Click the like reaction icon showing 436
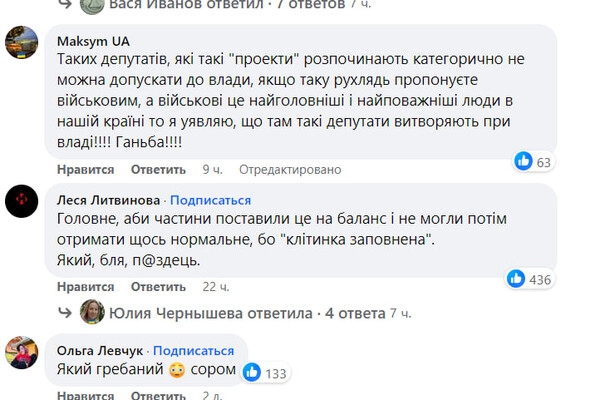 tap(517, 279)
